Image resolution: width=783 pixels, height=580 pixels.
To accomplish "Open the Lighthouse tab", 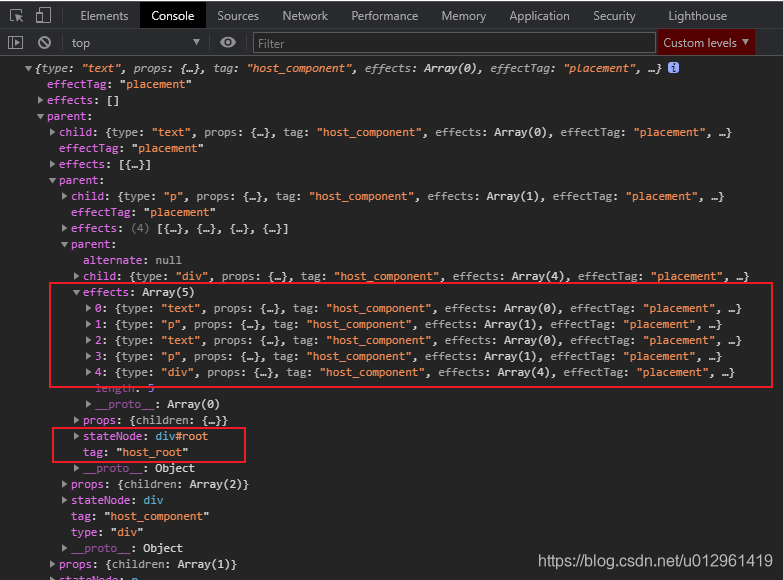I will coord(697,16).
